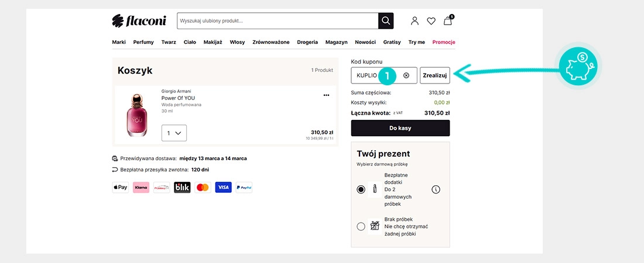Open the three-dot product options menu
This screenshot has height=263, width=644.
[x=326, y=95]
